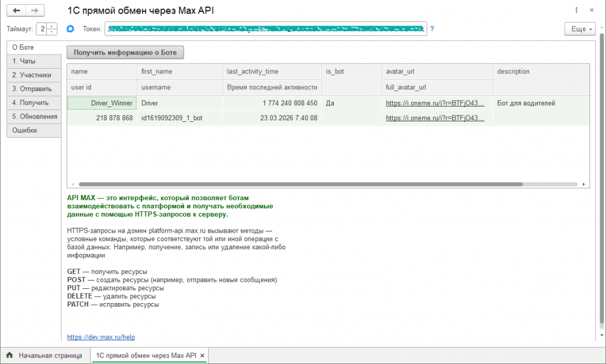Open the 4. Получить tab
Image resolution: width=606 pixels, height=364 pixels.
34,102
